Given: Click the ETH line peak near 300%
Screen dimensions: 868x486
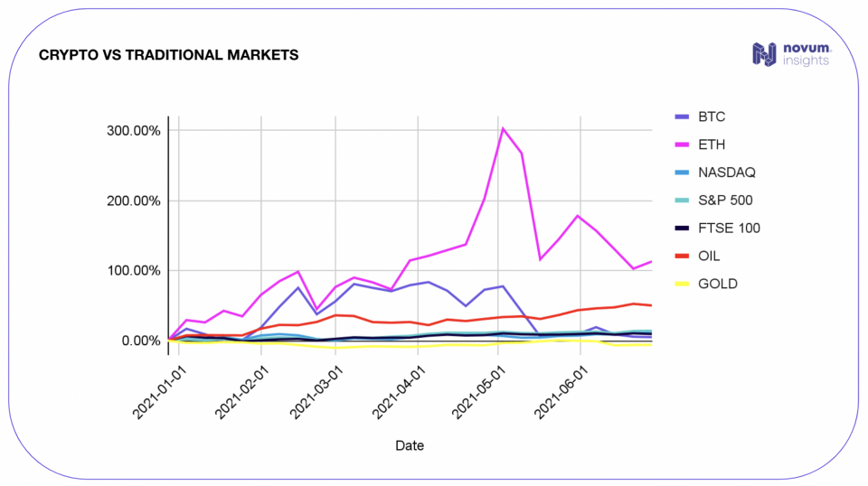Looking at the screenshot, I should [503, 128].
